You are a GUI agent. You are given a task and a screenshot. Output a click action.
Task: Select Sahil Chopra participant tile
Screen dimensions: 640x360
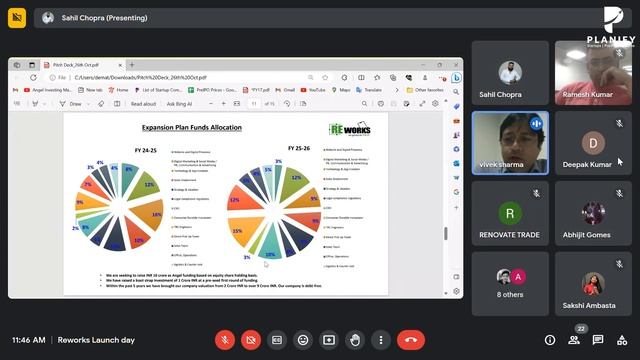click(x=510, y=73)
